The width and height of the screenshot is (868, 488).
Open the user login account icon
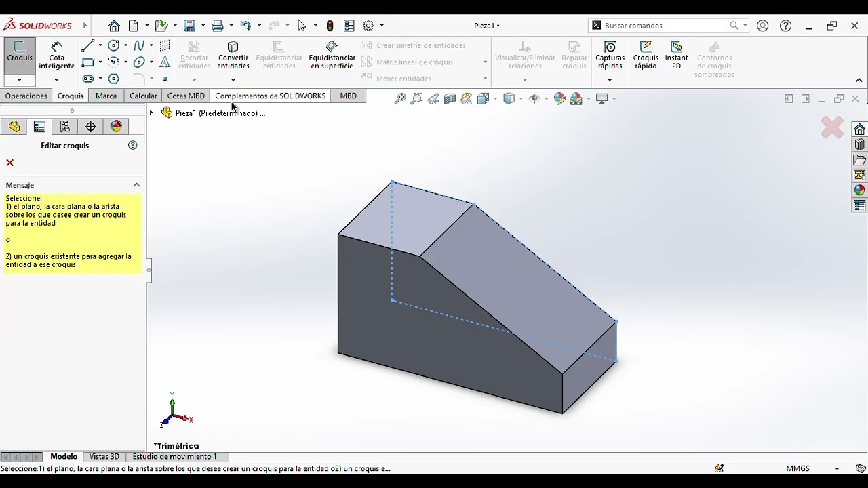tap(763, 26)
